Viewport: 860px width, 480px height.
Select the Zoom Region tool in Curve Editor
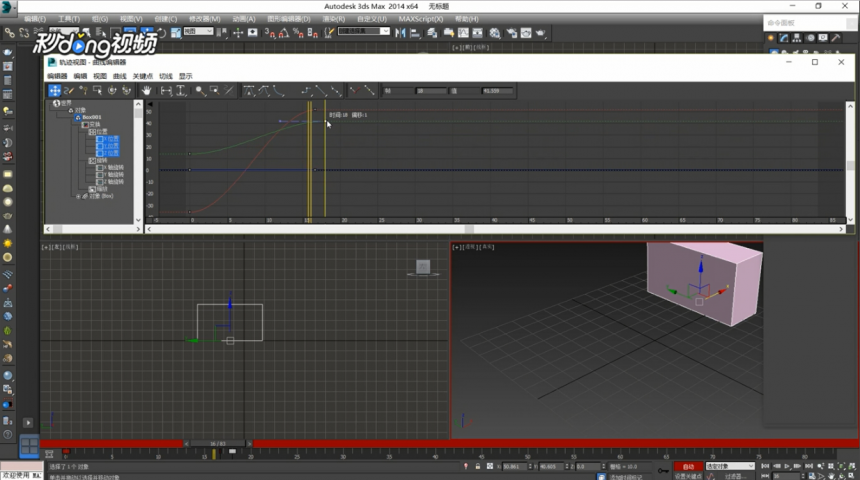click(214, 91)
